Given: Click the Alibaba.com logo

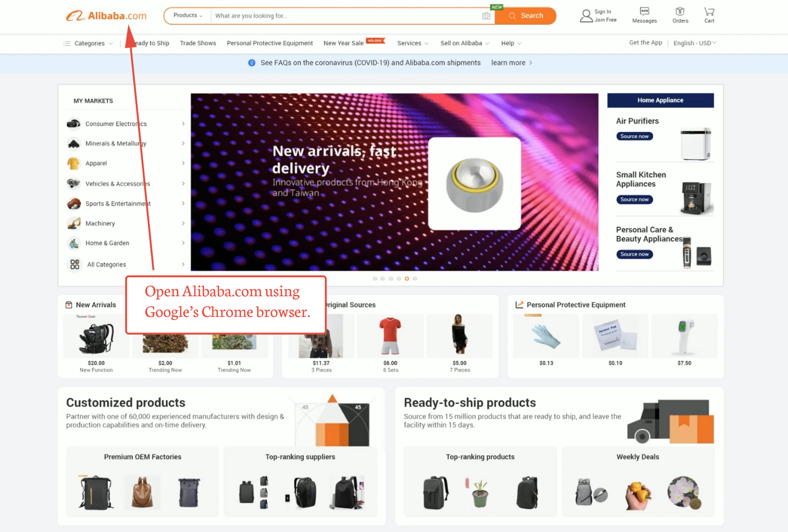Looking at the screenshot, I should pyautogui.click(x=106, y=16).
